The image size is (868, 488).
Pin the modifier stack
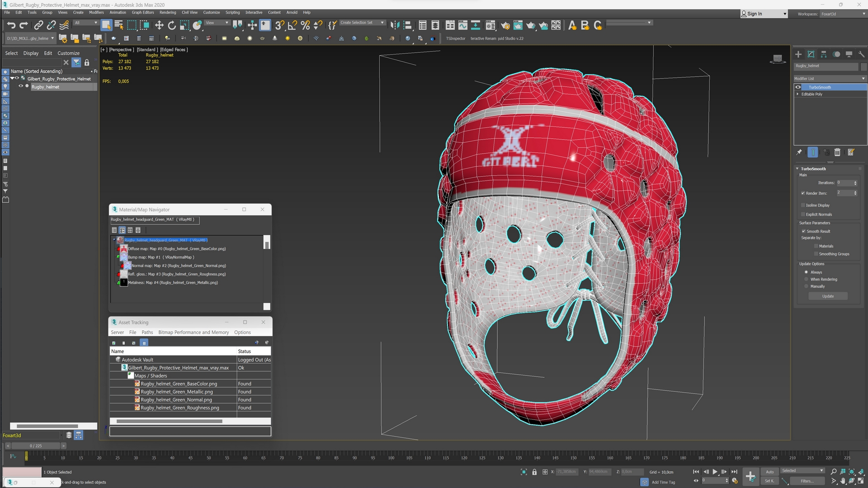click(x=799, y=152)
